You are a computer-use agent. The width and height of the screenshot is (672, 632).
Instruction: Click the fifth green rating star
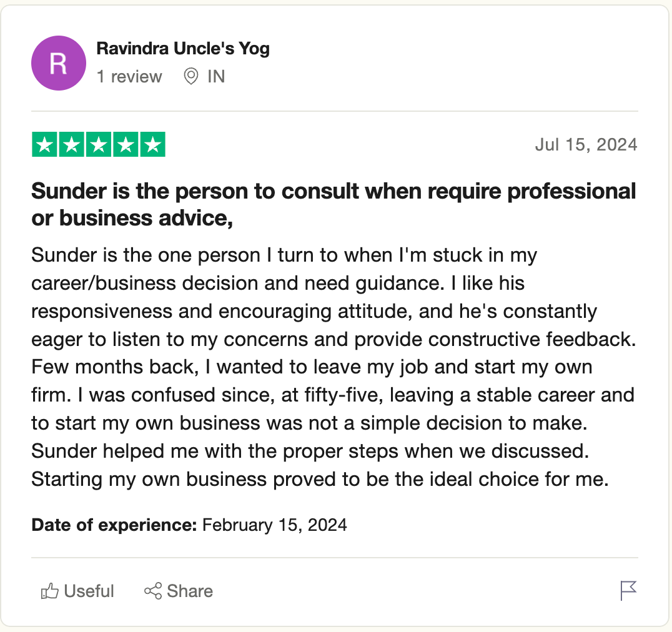[x=152, y=145]
